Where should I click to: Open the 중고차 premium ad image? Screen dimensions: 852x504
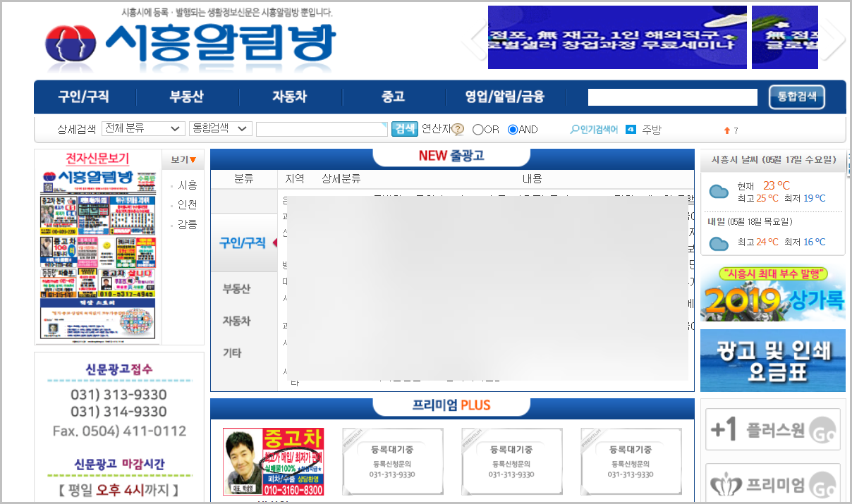pos(274,462)
